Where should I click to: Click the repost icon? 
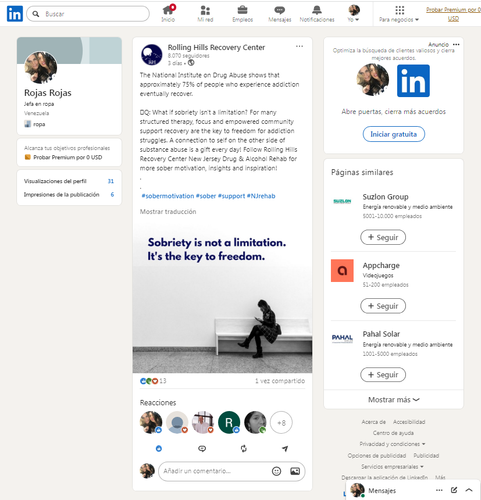[244, 449]
